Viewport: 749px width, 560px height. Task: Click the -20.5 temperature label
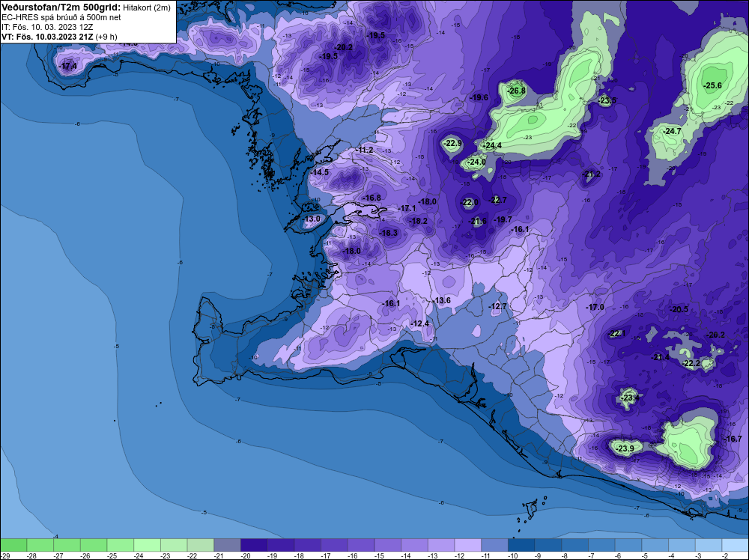[679, 309]
